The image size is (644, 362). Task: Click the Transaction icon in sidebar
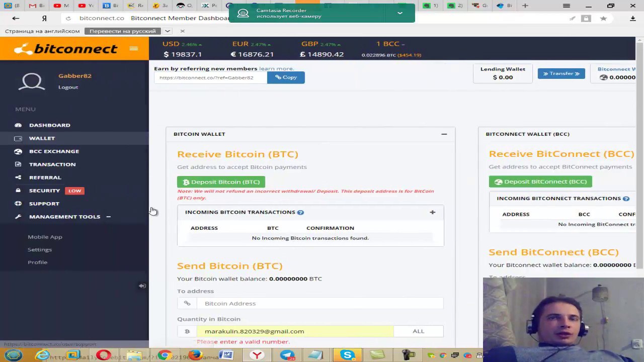(18, 164)
